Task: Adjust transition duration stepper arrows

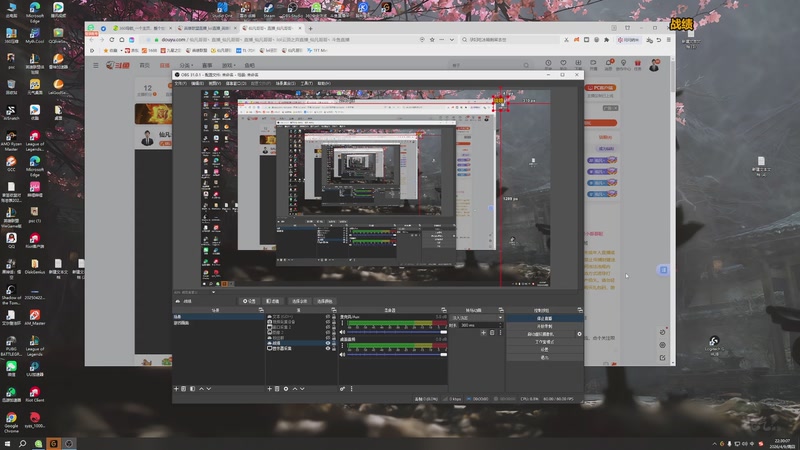Action: (501, 325)
